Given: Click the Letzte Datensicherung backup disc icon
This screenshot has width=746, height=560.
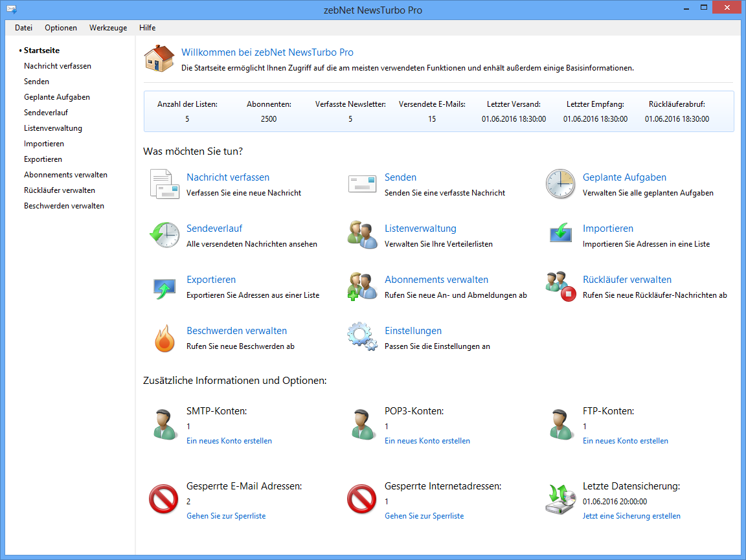Looking at the screenshot, I should (x=560, y=499).
